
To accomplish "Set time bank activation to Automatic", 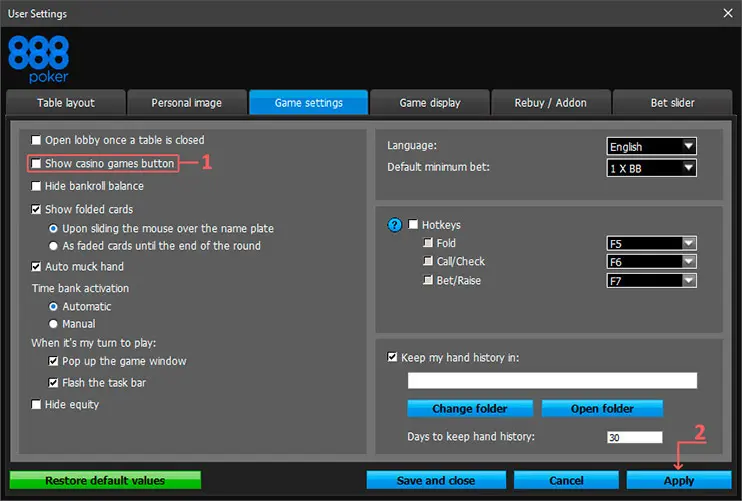I will 53,307.
